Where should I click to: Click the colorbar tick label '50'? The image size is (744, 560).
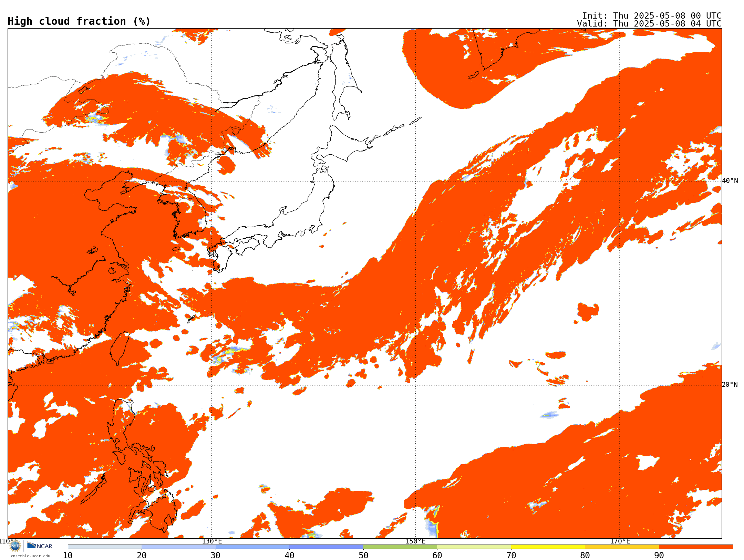tap(363, 556)
